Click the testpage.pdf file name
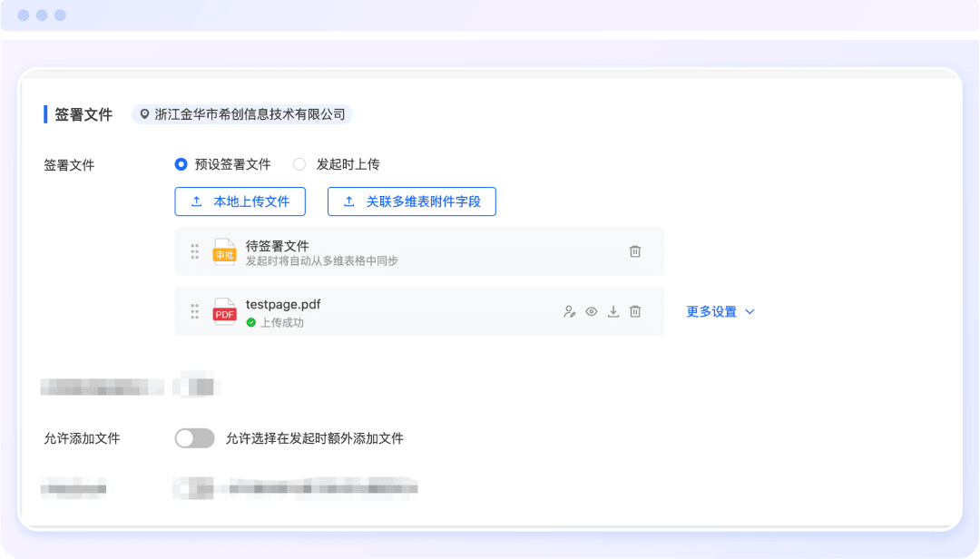980x559 pixels. pyautogui.click(x=283, y=305)
